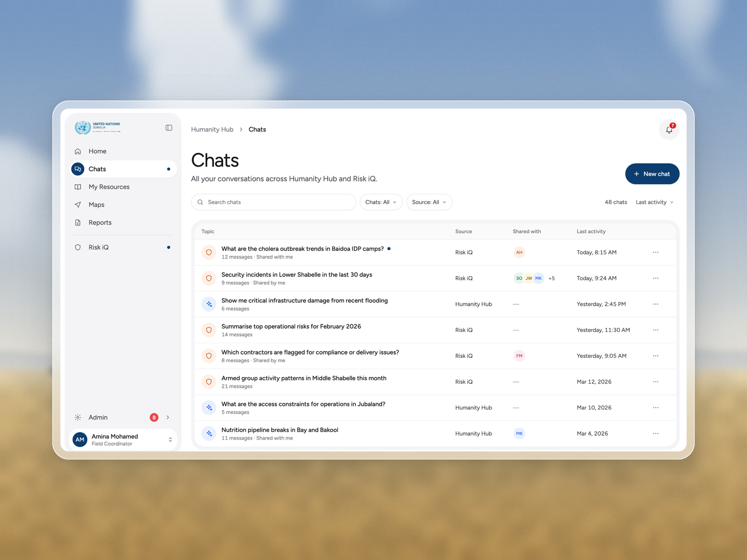Click the United Nations Somalia logo
The image size is (747, 560).
pos(98,127)
